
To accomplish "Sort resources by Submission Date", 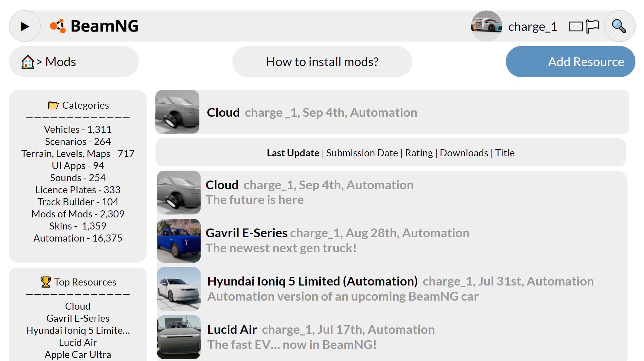I will 362,153.
